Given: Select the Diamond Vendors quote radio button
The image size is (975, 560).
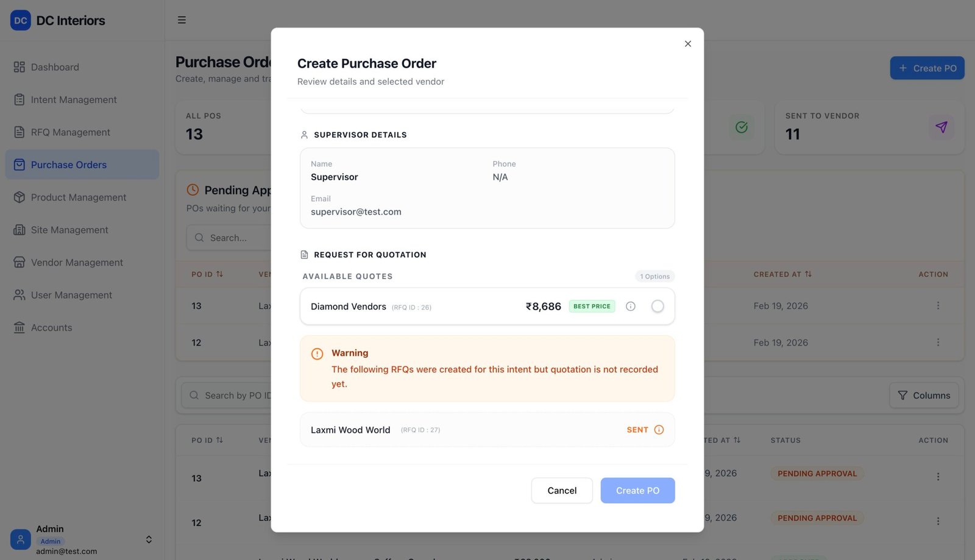Looking at the screenshot, I should click(x=658, y=306).
